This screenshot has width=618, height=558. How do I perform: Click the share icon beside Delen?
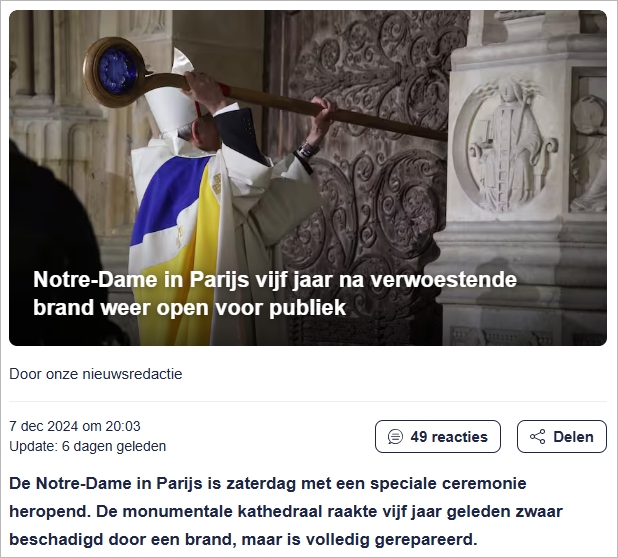point(538,437)
